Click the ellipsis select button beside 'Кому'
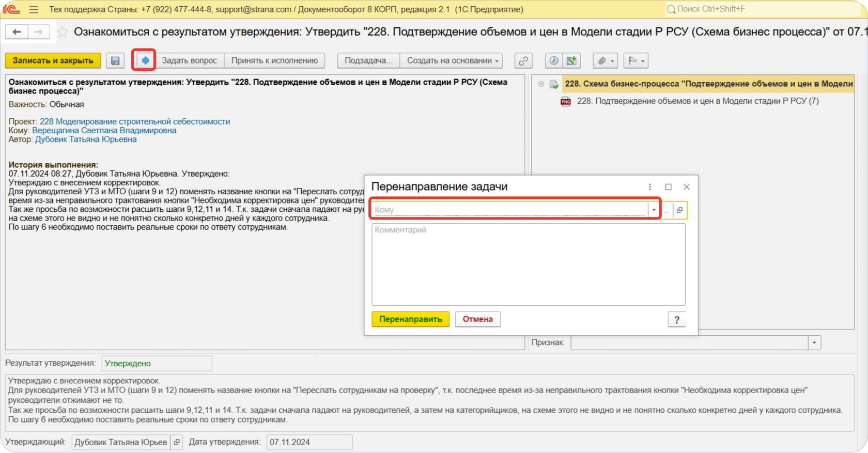The image size is (868, 453). coord(667,210)
